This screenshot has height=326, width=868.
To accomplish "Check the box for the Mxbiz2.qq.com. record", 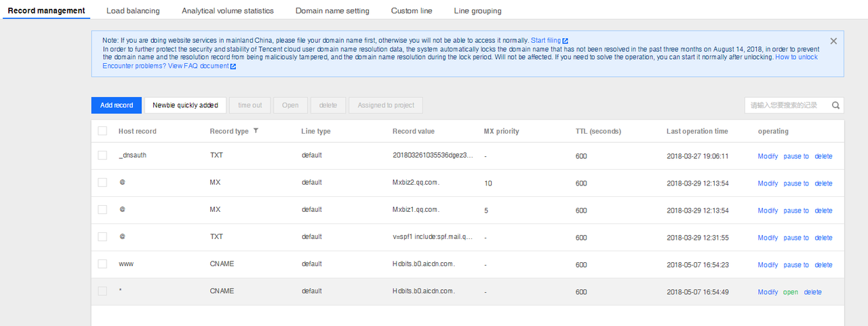I will [x=102, y=183].
